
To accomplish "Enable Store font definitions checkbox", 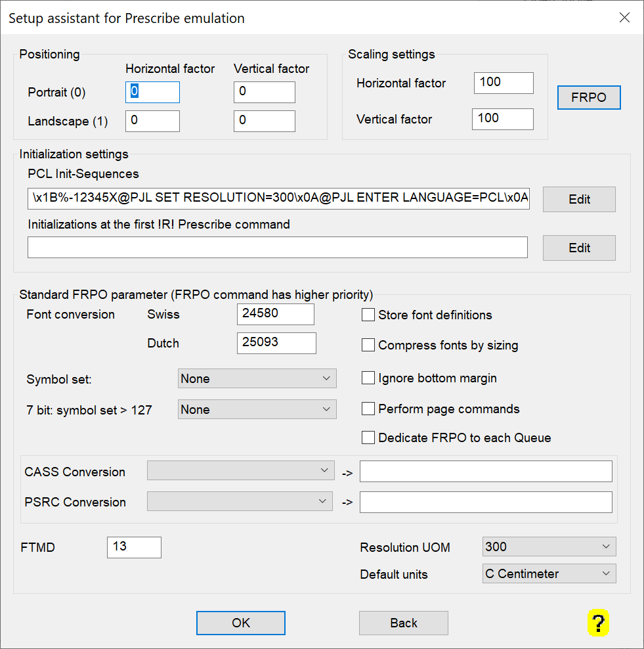I will pyautogui.click(x=368, y=315).
